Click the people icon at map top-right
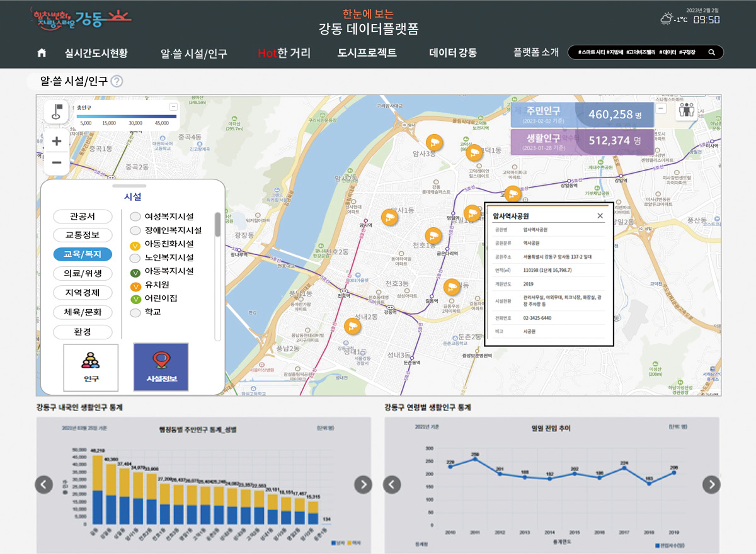 point(686,110)
